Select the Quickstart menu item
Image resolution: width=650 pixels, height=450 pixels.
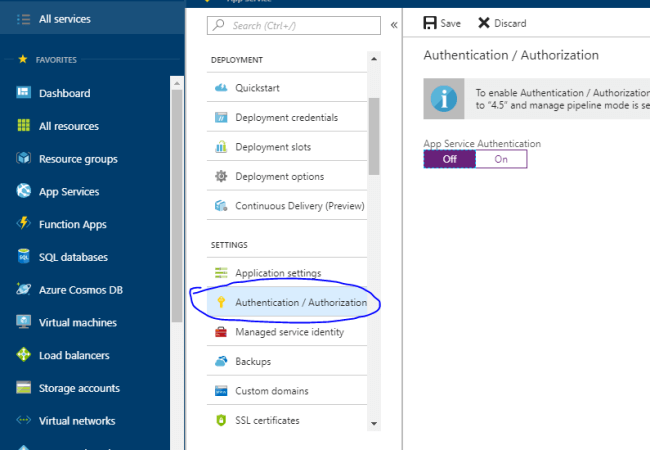(287, 87)
